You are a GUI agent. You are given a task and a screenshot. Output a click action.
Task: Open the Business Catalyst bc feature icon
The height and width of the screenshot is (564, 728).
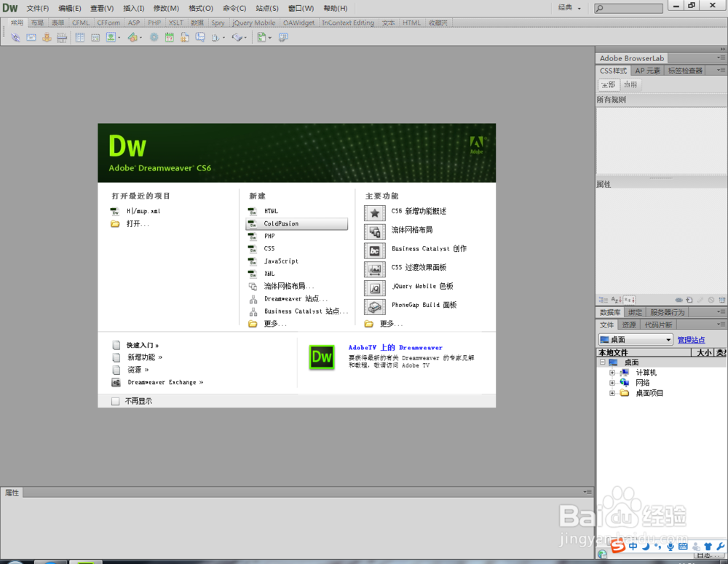click(x=375, y=250)
